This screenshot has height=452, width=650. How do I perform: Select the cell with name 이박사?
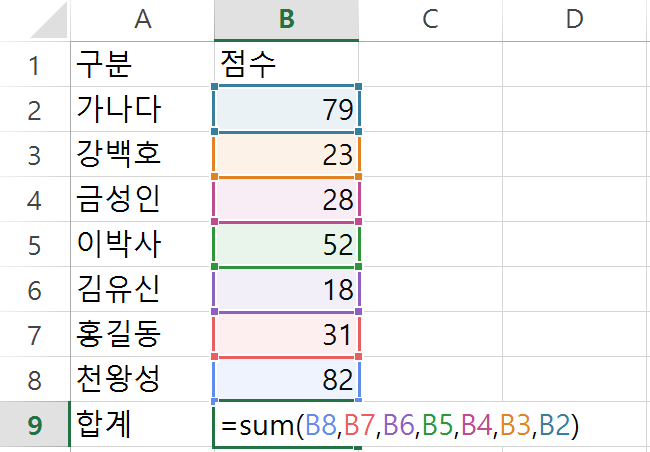pyautogui.click(x=142, y=245)
